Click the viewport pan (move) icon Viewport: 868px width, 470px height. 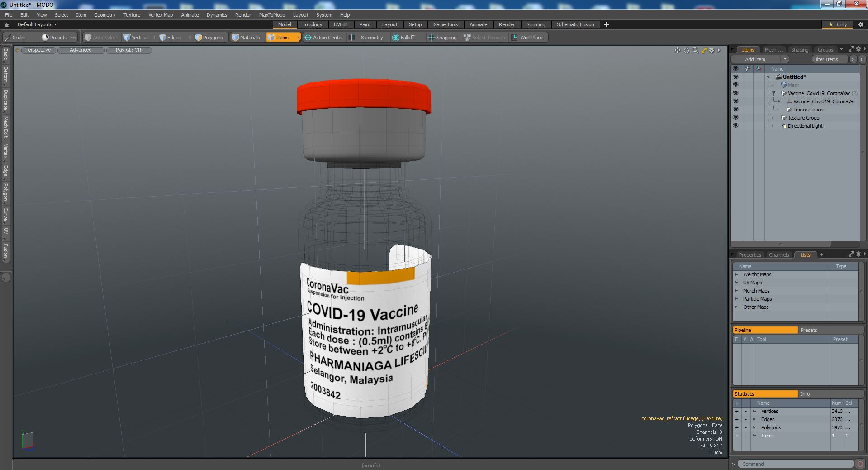click(677, 50)
